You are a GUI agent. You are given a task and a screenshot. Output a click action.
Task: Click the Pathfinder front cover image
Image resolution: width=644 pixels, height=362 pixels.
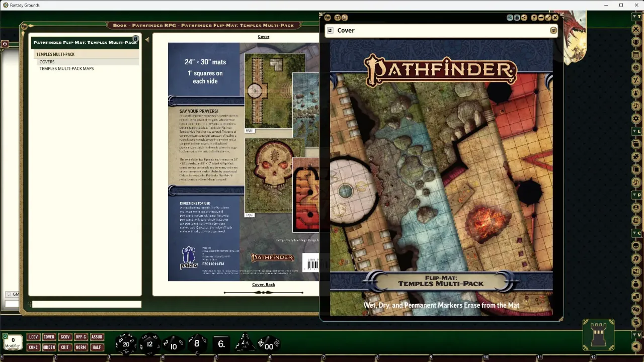tap(441, 178)
